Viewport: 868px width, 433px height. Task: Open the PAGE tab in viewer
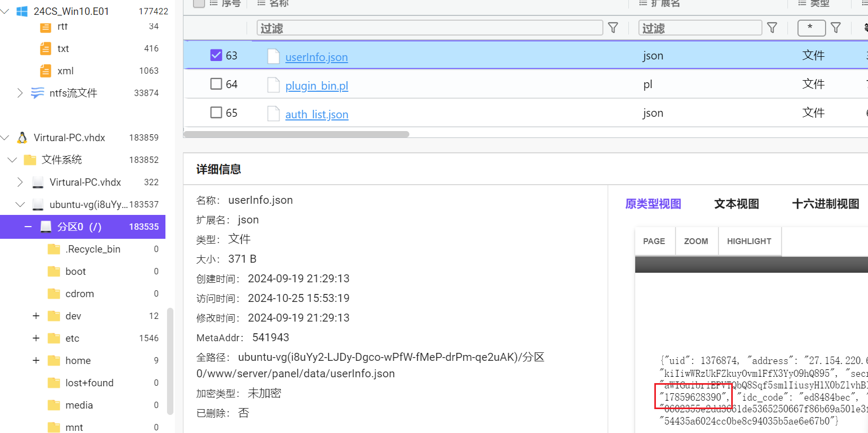click(x=655, y=241)
